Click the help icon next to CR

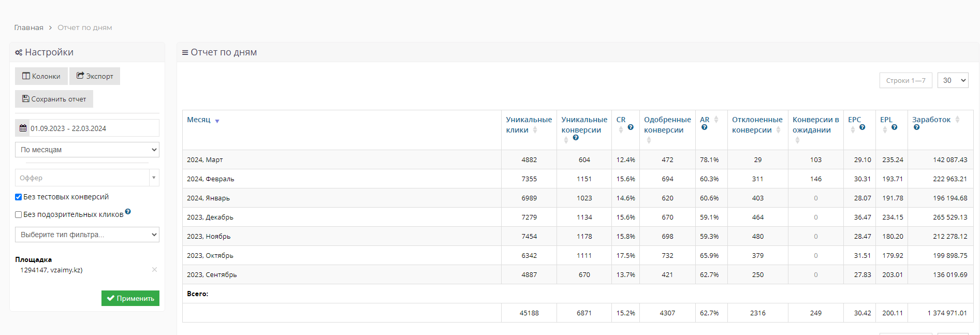pos(631,127)
